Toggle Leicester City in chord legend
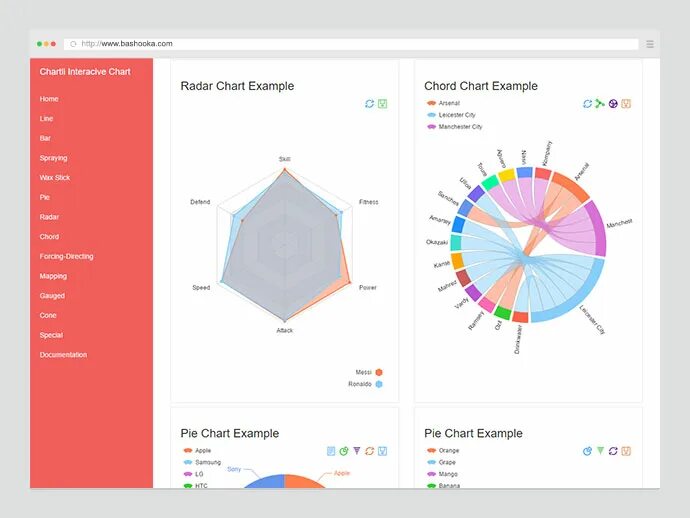This screenshot has width=690, height=518. (x=451, y=115)
